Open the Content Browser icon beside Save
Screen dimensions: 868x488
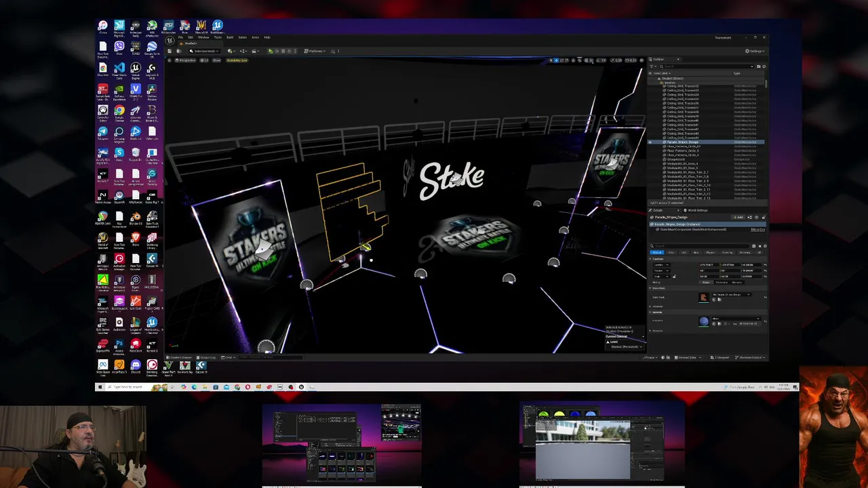179,51
